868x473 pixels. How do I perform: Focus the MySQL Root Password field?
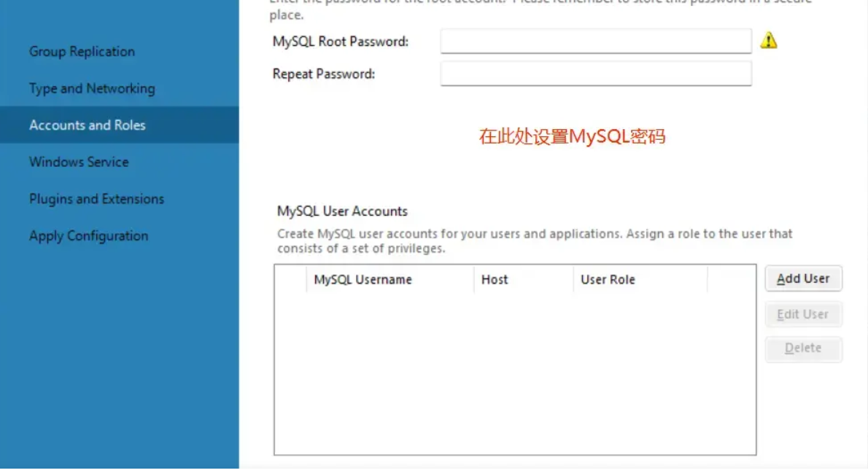(x=596, y=41)
